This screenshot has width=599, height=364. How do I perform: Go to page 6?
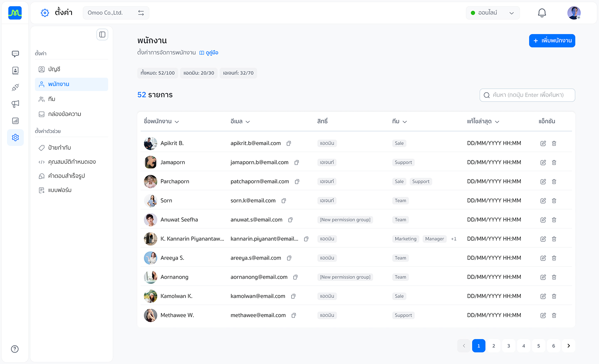554,346
